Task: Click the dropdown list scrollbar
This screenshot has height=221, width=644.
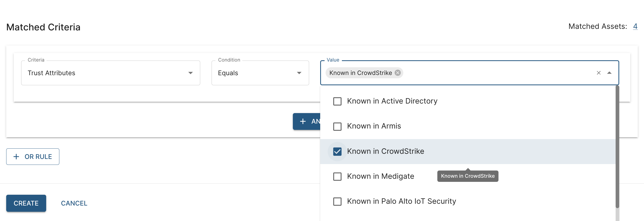Action: point(617,147)
